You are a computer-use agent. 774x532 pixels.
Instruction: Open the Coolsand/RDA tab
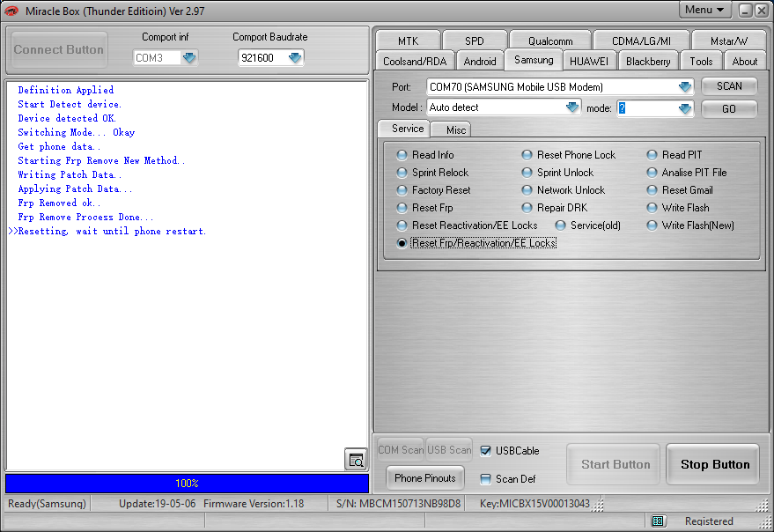[415, 62]
